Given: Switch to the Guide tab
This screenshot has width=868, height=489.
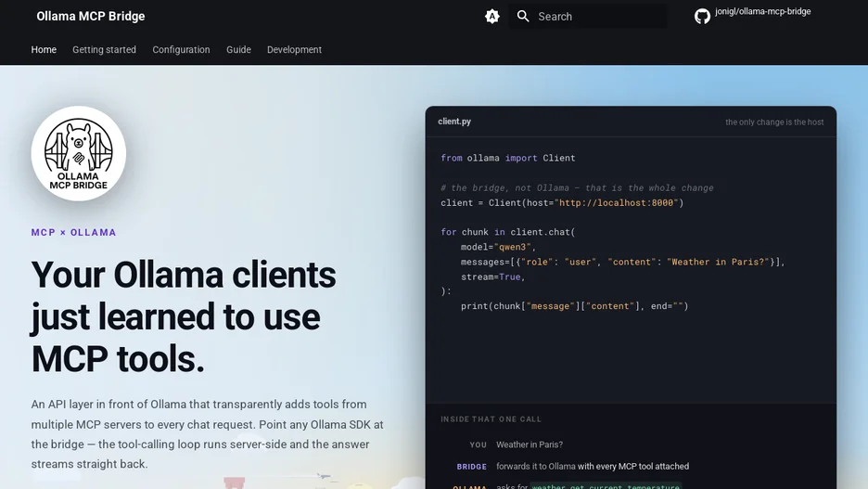Looking at the screenshot, I should 238,50.
